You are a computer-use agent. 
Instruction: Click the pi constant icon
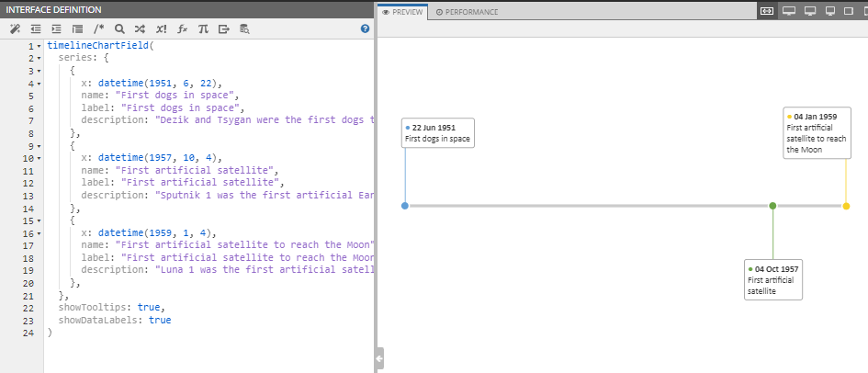[x=203, y=29]
